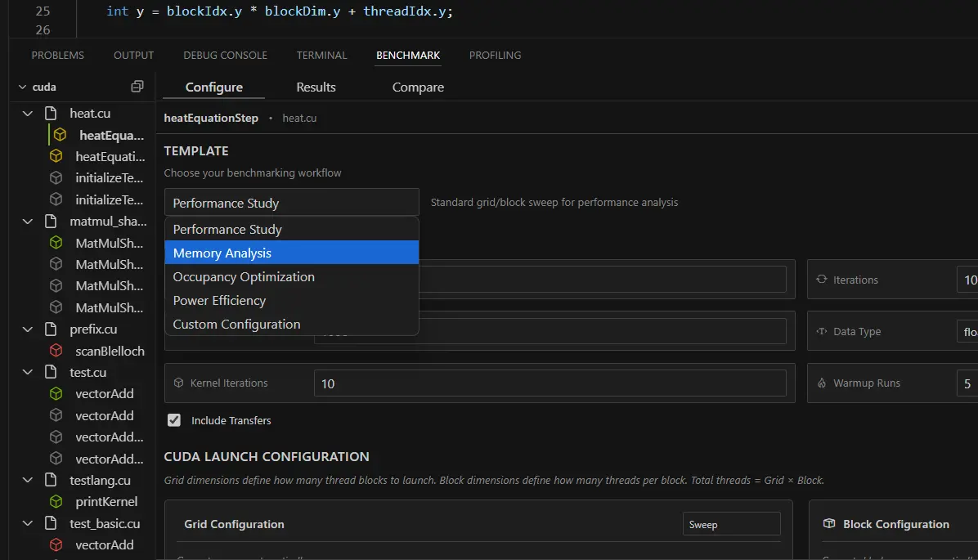
Task: Click the Performance Study template combo box
Action: [291, 203]
